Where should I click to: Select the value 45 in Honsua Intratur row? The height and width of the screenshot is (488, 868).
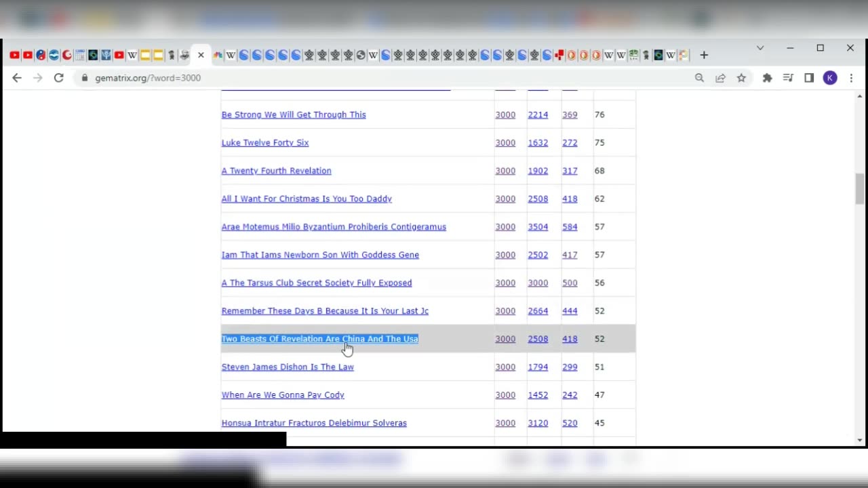click(599, 423)
